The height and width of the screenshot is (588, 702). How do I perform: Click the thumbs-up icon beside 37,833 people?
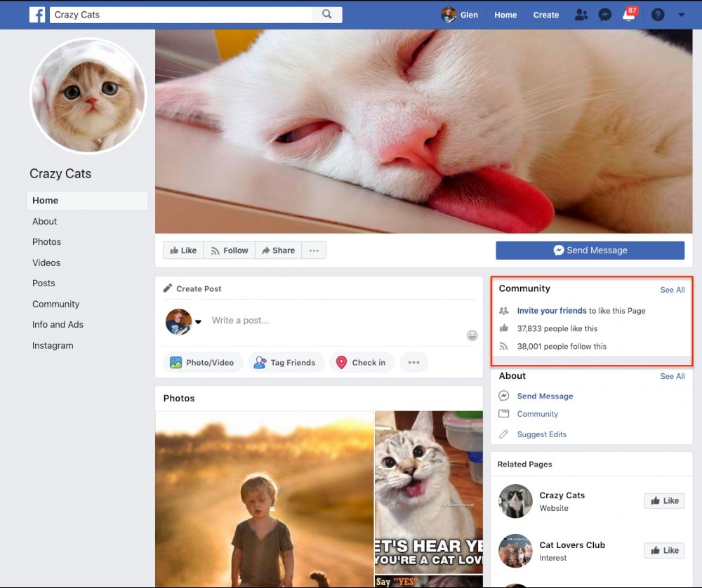[503, 328]
